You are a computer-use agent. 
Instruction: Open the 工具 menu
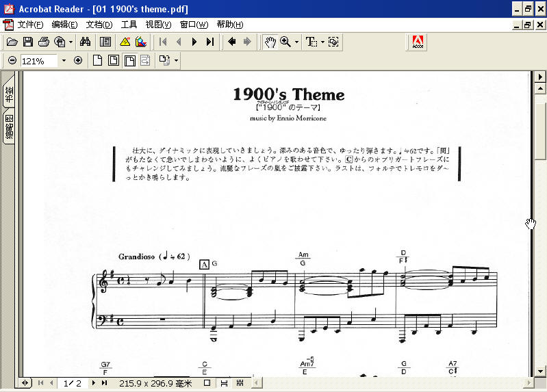click(x=129, y=25)
